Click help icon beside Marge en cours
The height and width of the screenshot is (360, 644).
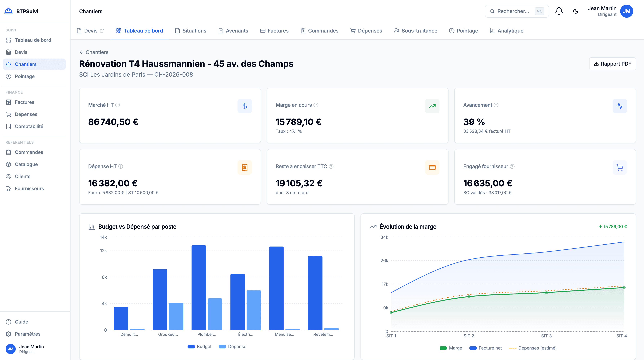point(316,105)
